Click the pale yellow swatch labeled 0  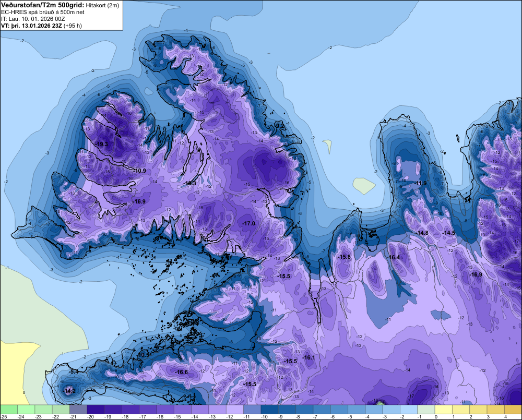(443, 410)
